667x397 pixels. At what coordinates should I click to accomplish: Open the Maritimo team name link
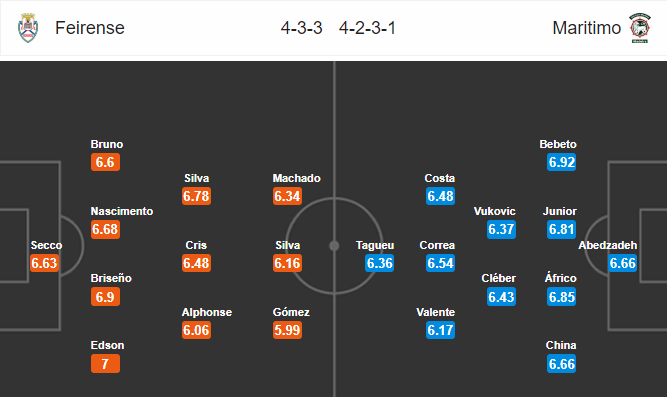[587, 28]
